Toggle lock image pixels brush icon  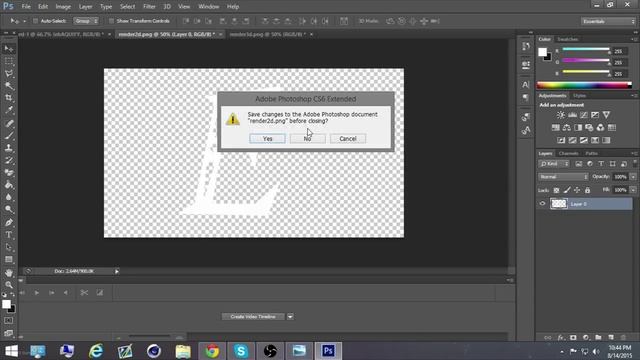[567, 190]
